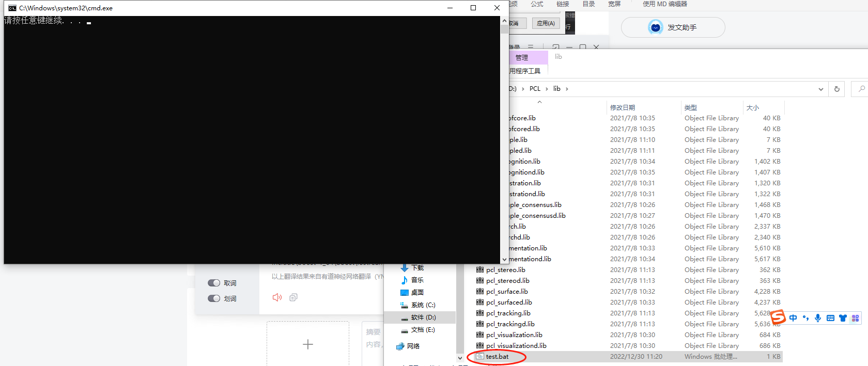Expand chevron after PCL in breadcrumb
Image resolution: width=868 pixels, height=366 pixels.
coord(547,89)
